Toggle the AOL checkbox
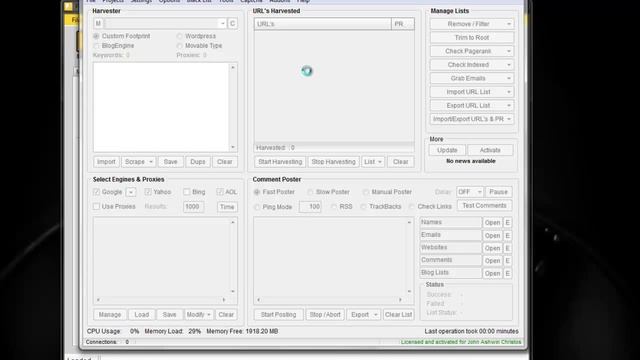The height and width of the screenshot is (360, 640). [x=220, y=192]
